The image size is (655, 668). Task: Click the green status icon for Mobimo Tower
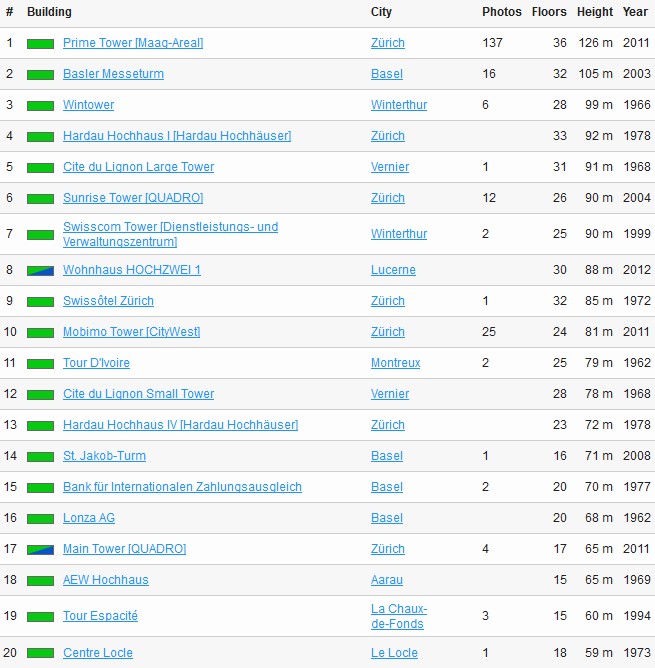pyautogui.click(x=40, y=333)
